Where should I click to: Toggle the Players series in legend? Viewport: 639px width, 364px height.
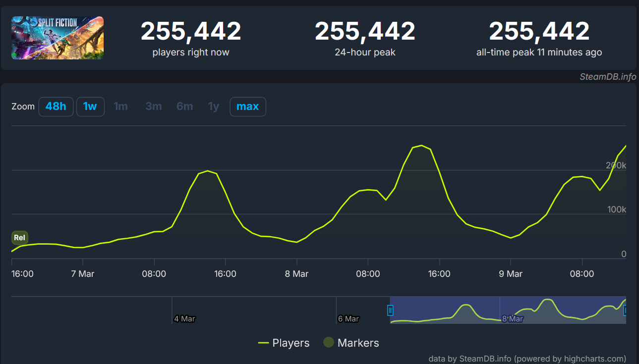point(284,343)
